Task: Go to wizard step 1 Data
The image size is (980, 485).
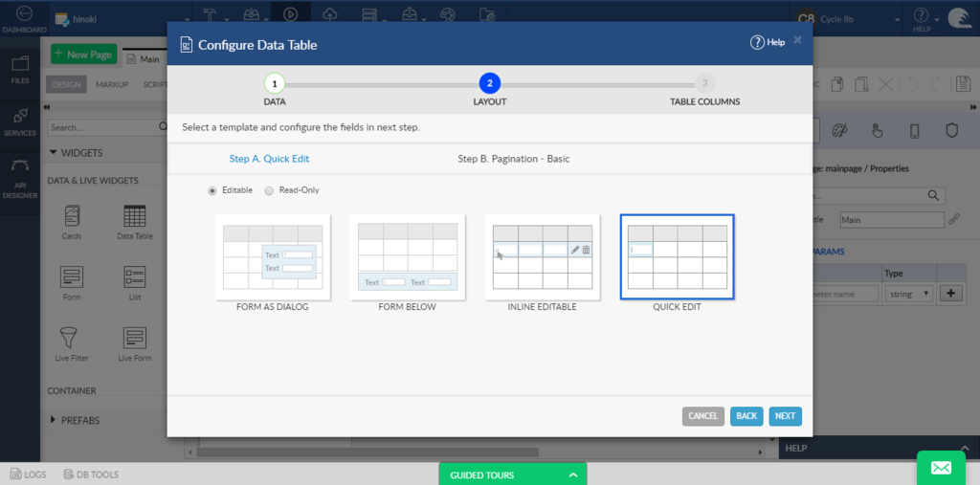Action: click(275, 83)
